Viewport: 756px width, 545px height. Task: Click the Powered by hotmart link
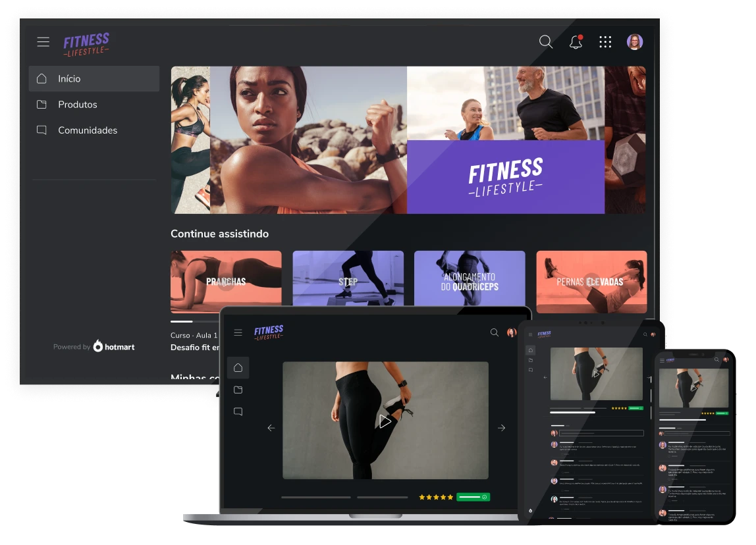coord(94,346)
